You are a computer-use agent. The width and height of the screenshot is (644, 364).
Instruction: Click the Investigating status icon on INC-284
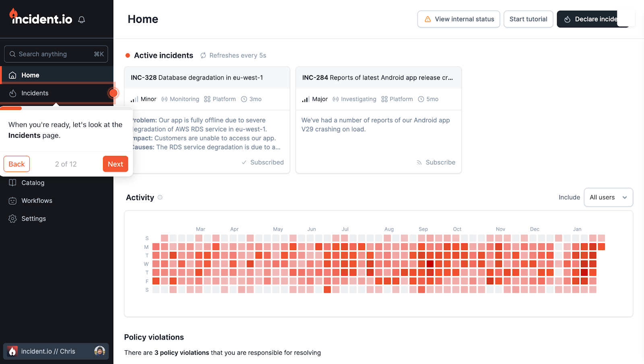[x=336, y=99]
